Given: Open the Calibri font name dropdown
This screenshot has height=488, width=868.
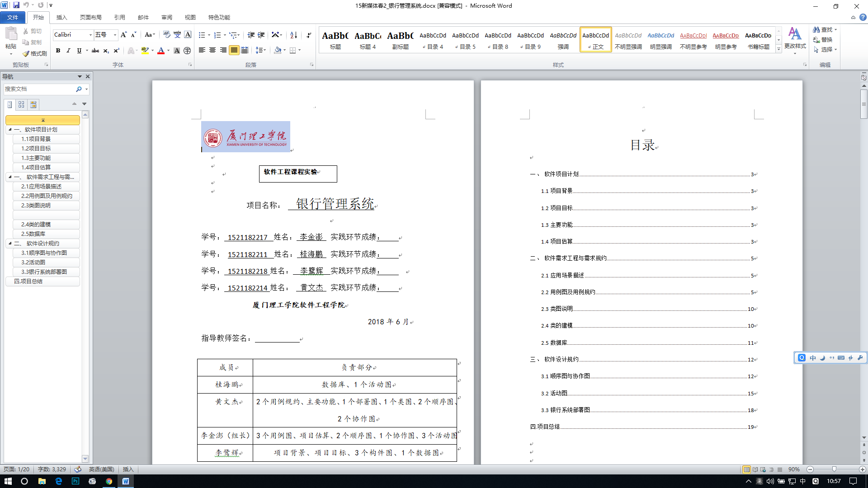Looking at the screenshot, I should coord(90,35).
